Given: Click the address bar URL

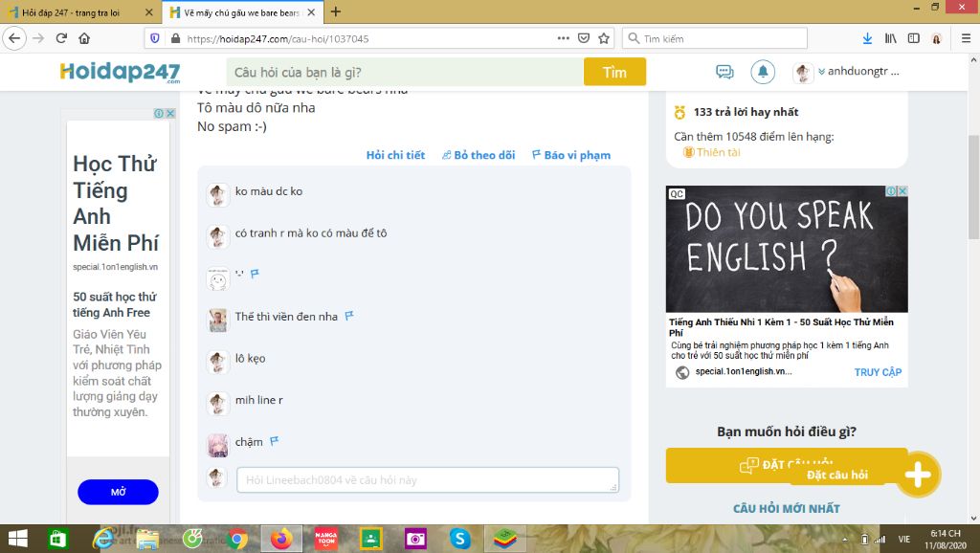Looking at the screenshot, I should tap(278, 38).
